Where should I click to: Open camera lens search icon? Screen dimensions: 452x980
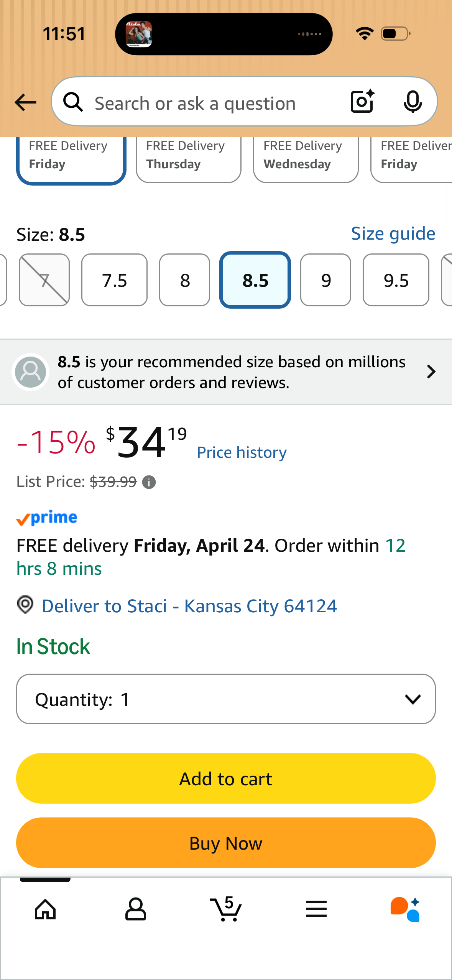tap(362, 102)
